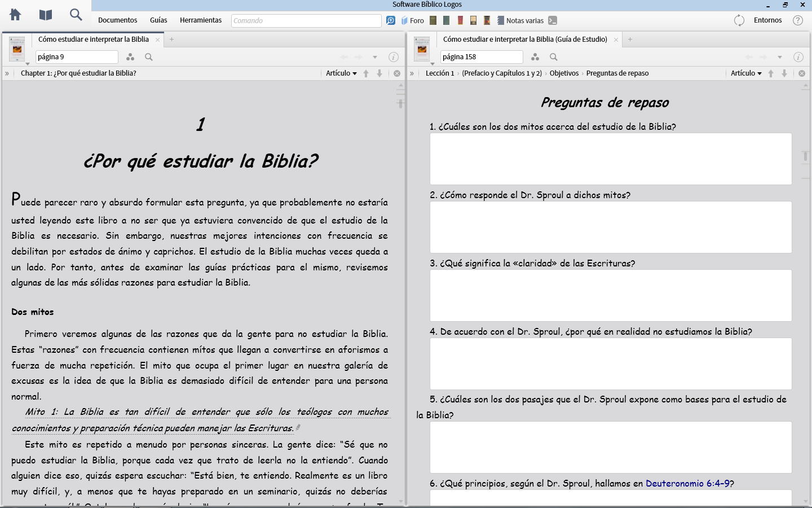Expand right panel table of contents
Image resolution: width=812 pixels, height=508 pixels.
click(412, 73)
